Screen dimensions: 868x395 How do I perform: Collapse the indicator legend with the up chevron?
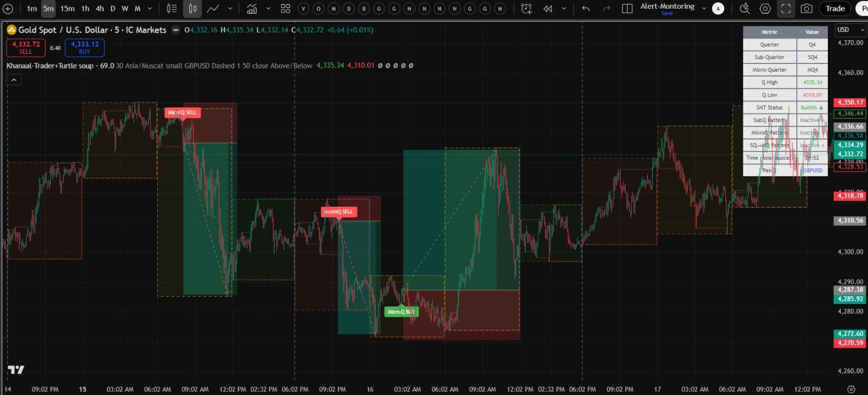(x=14, y=80)
